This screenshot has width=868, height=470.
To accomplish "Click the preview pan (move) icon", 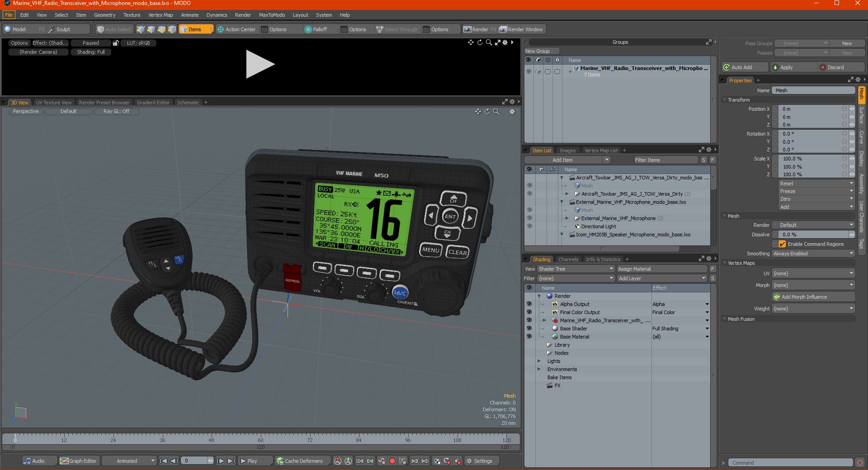I will (471, 42).
